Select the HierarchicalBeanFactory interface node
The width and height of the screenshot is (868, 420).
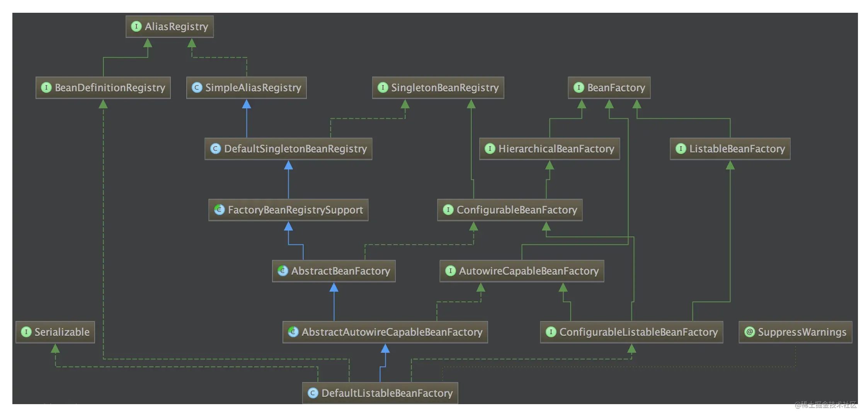(550, 149)
